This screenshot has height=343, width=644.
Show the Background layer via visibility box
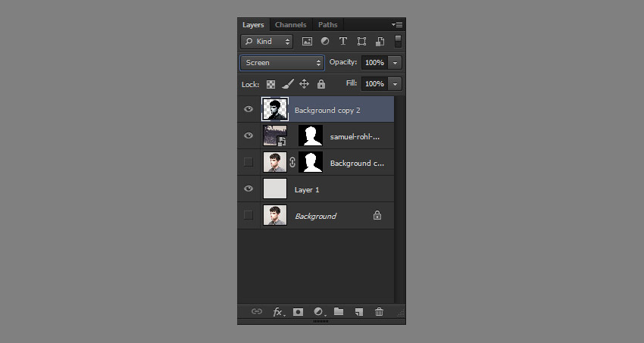(x=249, y=216)
